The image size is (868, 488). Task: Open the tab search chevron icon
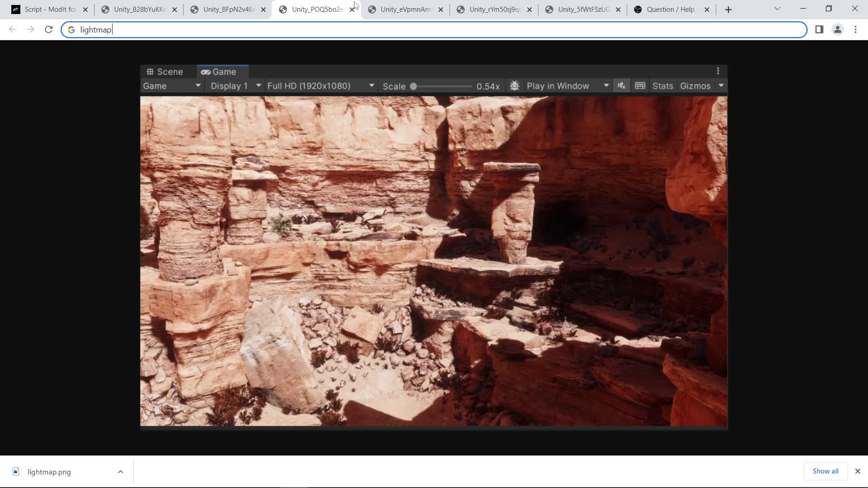(777, 9)
